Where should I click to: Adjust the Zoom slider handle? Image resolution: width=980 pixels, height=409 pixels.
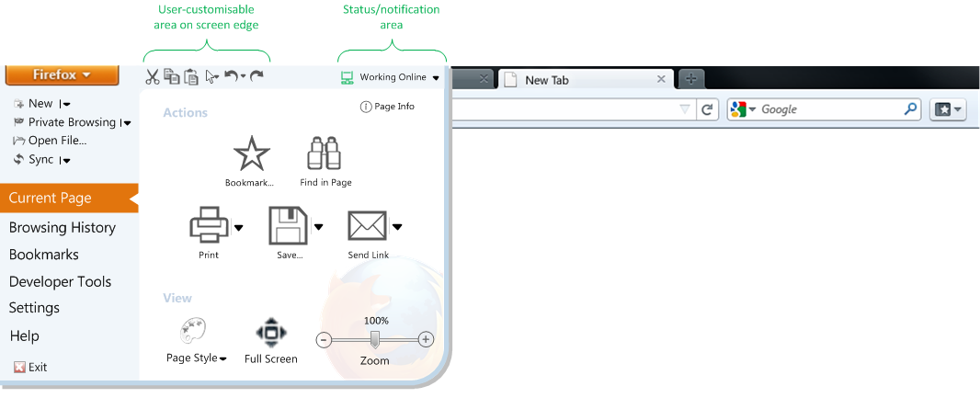[374, 339]
